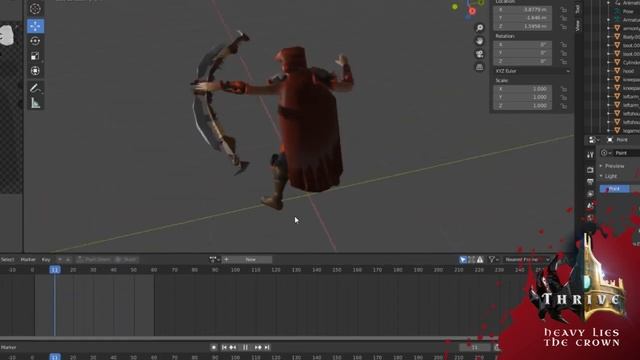Toggle lock on Location Y

[x=564, y=18]
